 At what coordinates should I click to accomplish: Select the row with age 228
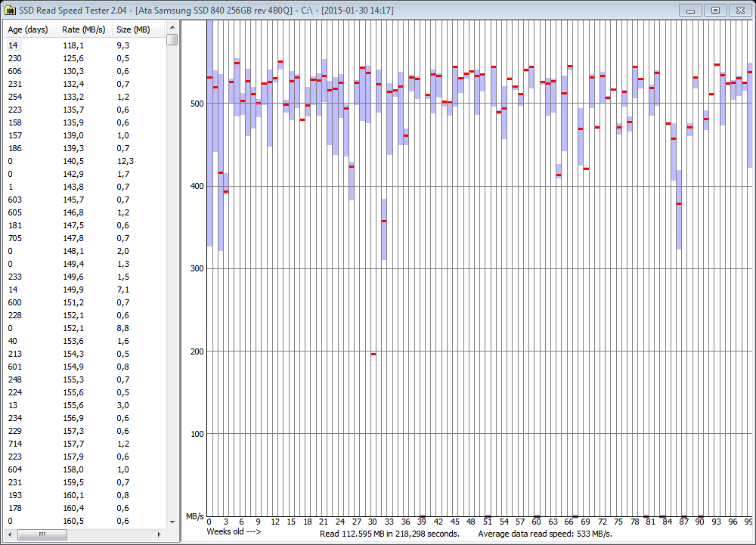click(x=85, y=315)
